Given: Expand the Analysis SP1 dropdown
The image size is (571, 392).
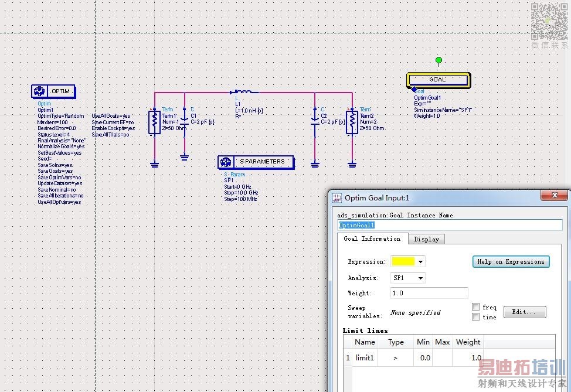Looking at the screenshot, I should click(420, 278).
